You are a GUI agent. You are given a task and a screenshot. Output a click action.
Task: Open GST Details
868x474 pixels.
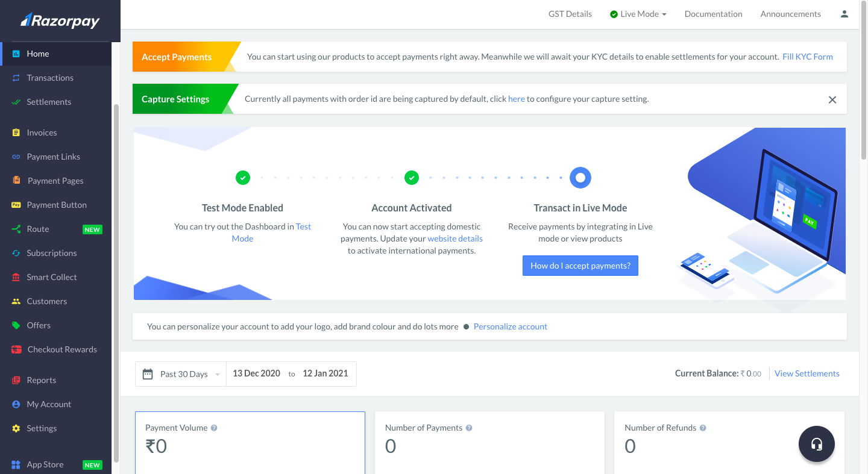570,13
